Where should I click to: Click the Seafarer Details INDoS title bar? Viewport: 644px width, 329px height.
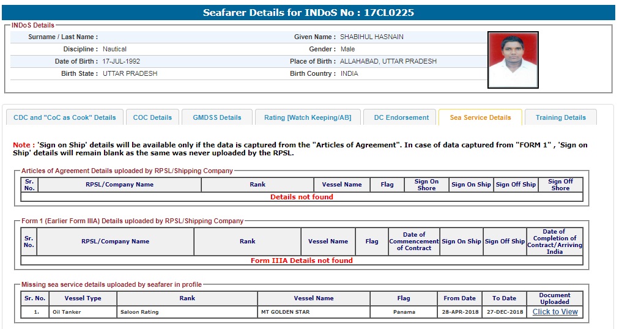pyautogui.click(x=308, y=12)
